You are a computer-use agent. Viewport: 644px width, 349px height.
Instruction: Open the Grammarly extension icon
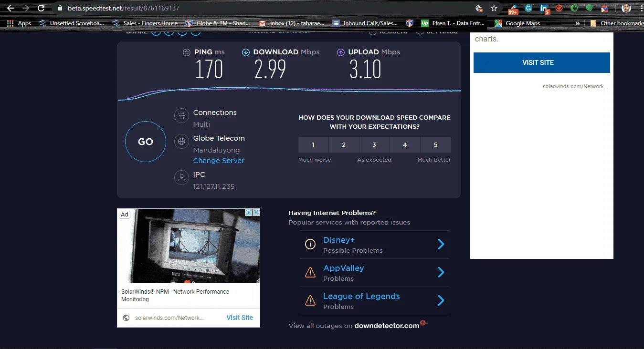[528, 8]
